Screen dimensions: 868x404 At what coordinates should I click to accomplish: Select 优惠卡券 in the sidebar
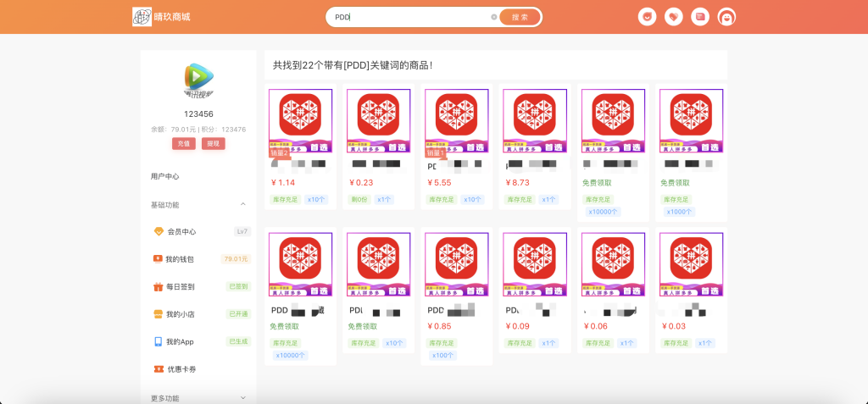coord(181,369)
